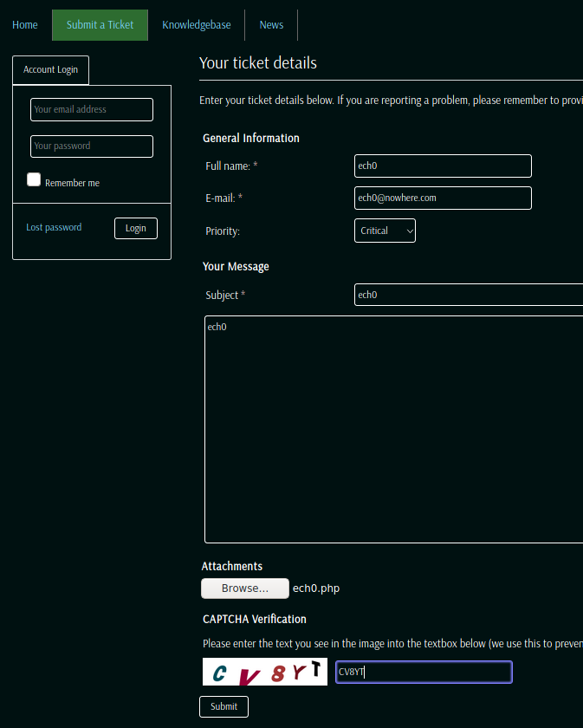This screenshot has width=583, height=728.
Task: Follow the Lost password link
Action: (54, 228)
